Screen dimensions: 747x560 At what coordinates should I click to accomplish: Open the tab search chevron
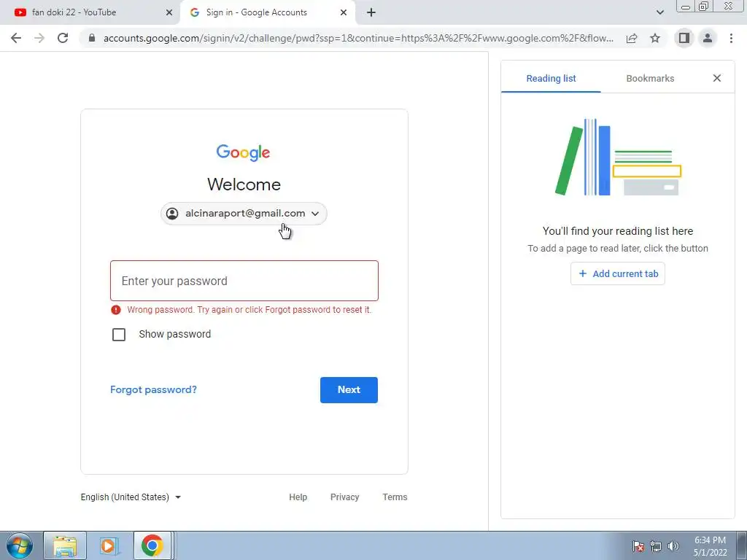pos(659,13)
